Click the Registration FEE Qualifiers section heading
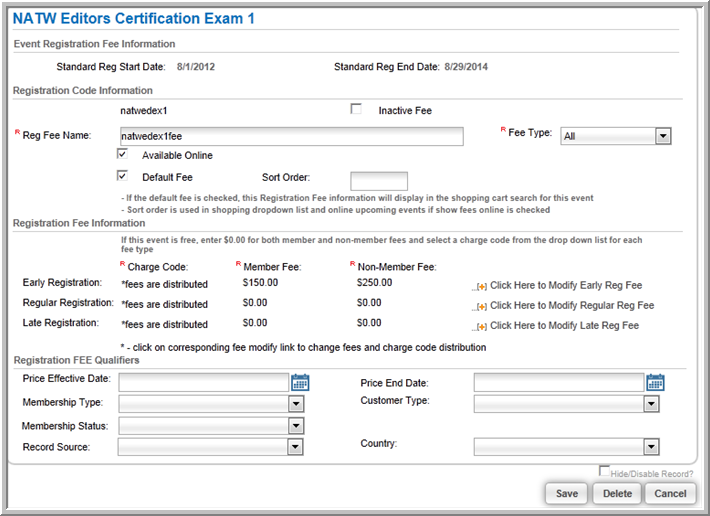This screenshot has width=710, height=516. tap(77, 360)
